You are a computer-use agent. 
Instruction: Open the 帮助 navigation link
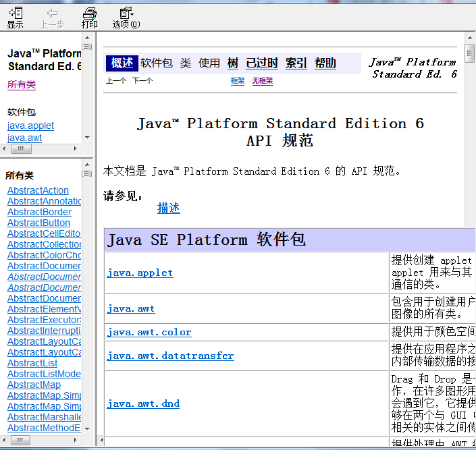[325, 63]
